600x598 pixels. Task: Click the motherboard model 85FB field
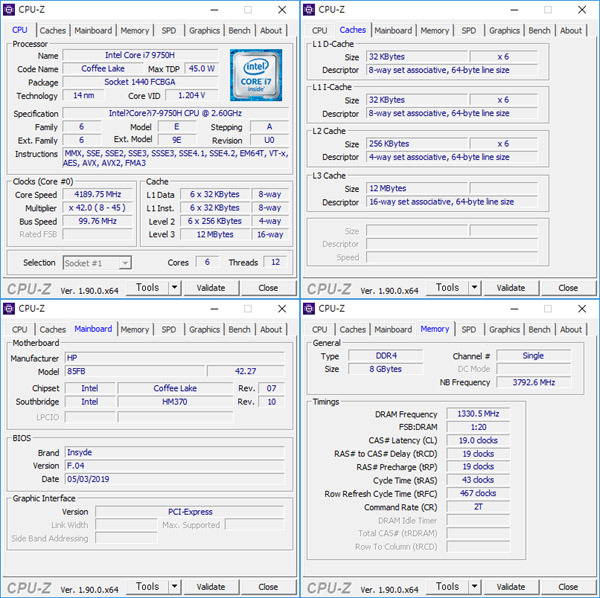pyautogui.click(x=135, y=371)
